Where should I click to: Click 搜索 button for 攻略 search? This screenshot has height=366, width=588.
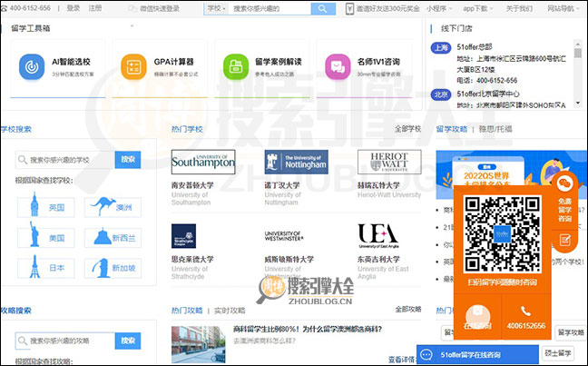click(x=128, y=341)
